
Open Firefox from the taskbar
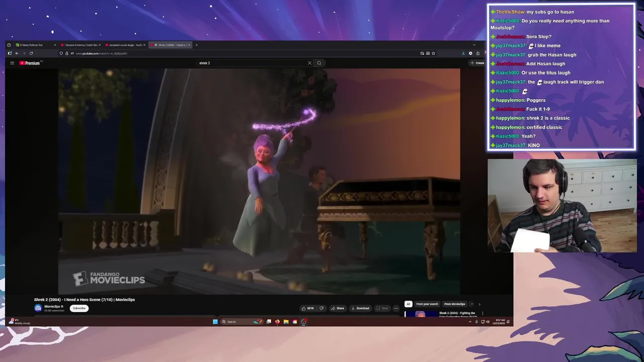[277, 322]
